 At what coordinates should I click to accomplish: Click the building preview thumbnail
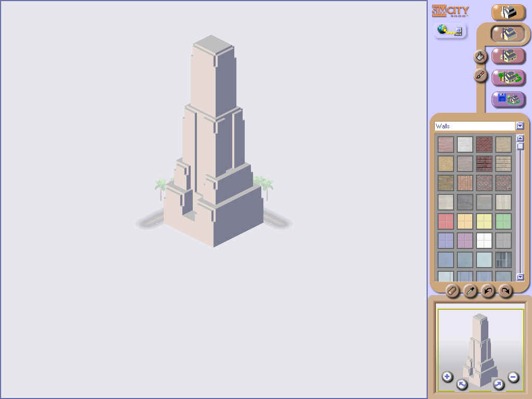click(481, 350)
